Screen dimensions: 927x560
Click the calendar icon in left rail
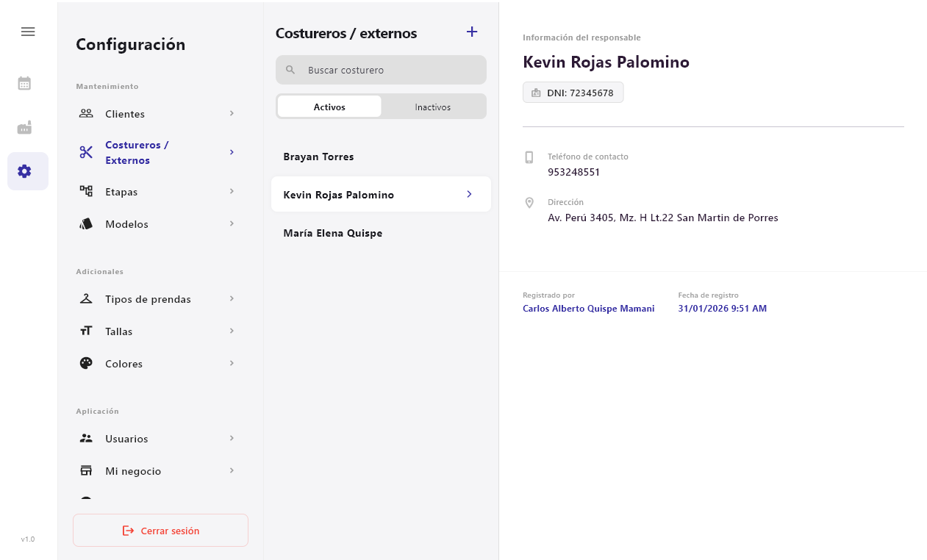click(24, 83)
